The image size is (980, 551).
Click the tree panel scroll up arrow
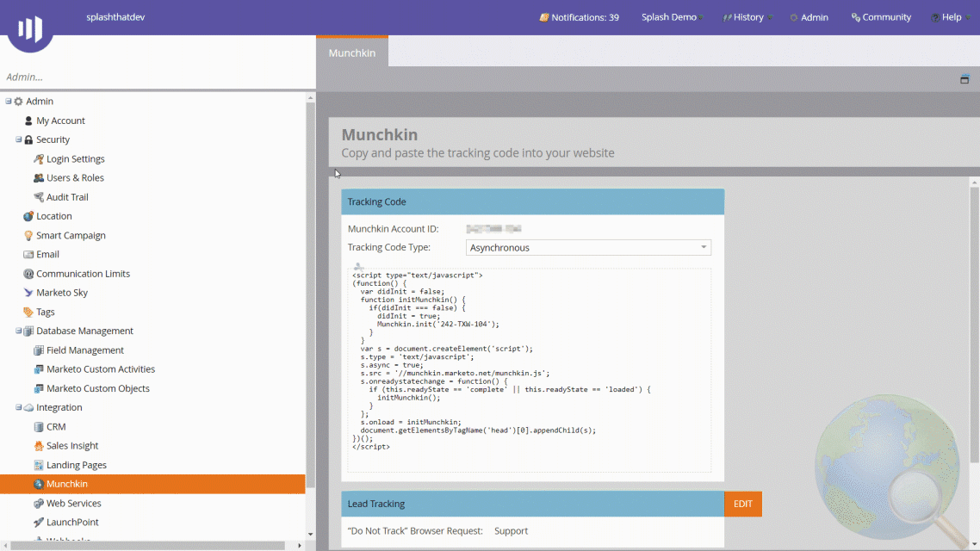point(310,98)
